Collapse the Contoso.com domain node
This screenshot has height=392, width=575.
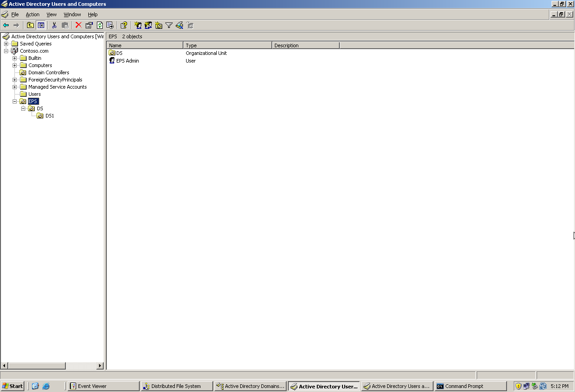click(x=6, y=51)
